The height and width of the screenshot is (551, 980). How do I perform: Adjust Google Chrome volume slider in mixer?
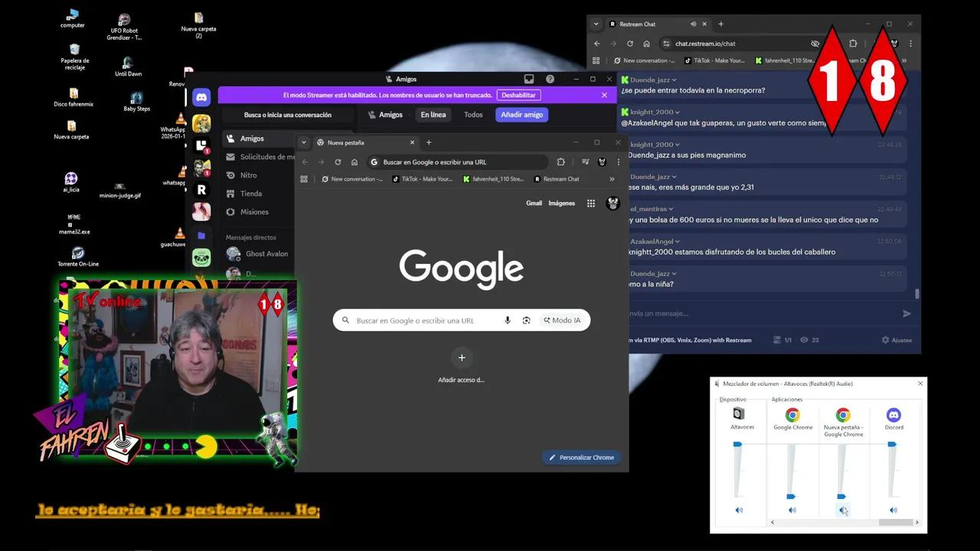point(791,497)
